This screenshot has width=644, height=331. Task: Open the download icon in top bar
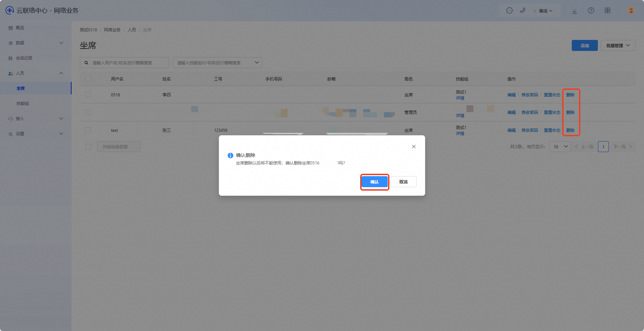click(x=575, y=11)
